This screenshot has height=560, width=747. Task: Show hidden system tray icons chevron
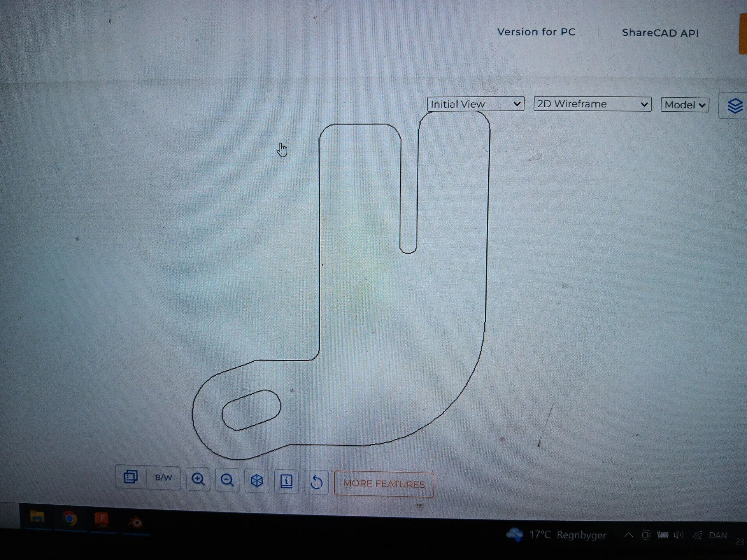tap(628, 535)
